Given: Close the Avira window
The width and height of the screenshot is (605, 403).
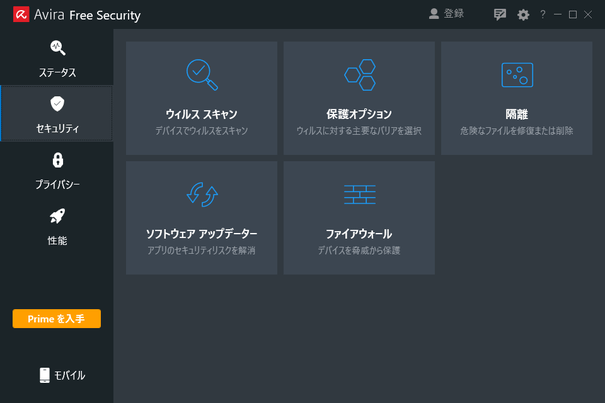Looking at the screenshot, I should point(588,15).
